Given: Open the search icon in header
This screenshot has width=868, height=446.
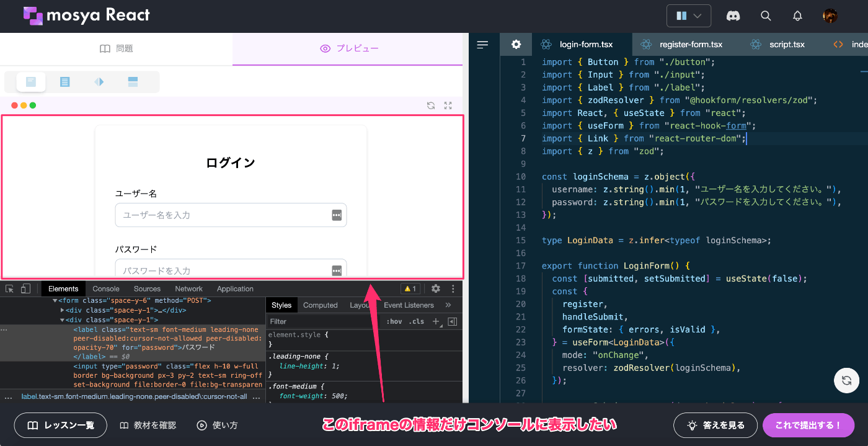Looking at the screenshot, I should point(766,16).
